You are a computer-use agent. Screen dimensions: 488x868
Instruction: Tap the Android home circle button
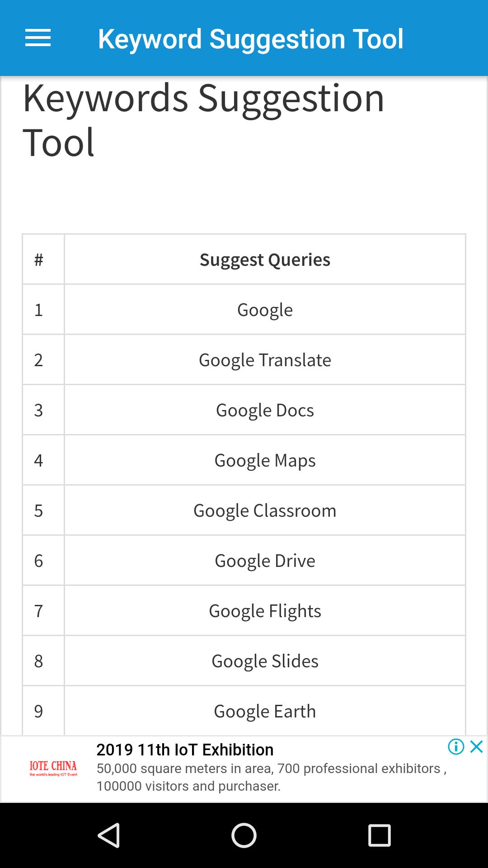pyautogui.click(x=244, y=835)
